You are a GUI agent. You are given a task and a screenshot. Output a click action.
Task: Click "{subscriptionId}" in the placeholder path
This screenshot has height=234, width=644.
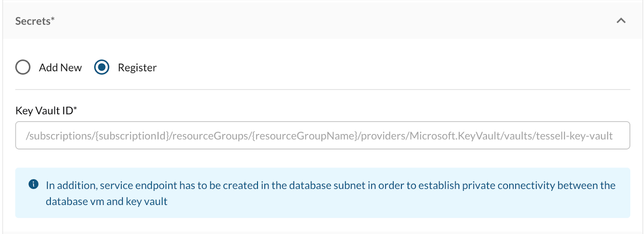132,136
